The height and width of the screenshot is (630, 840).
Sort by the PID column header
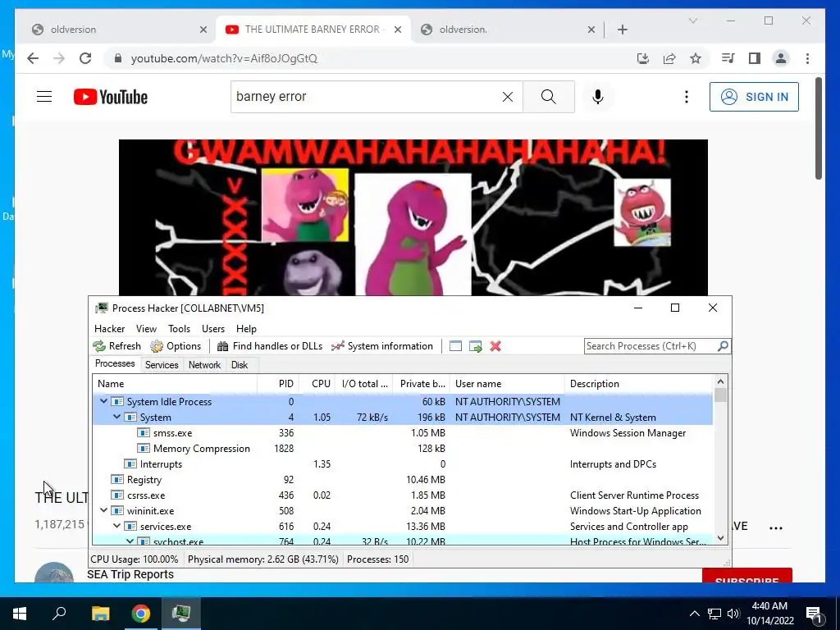(x=278, y=384)
